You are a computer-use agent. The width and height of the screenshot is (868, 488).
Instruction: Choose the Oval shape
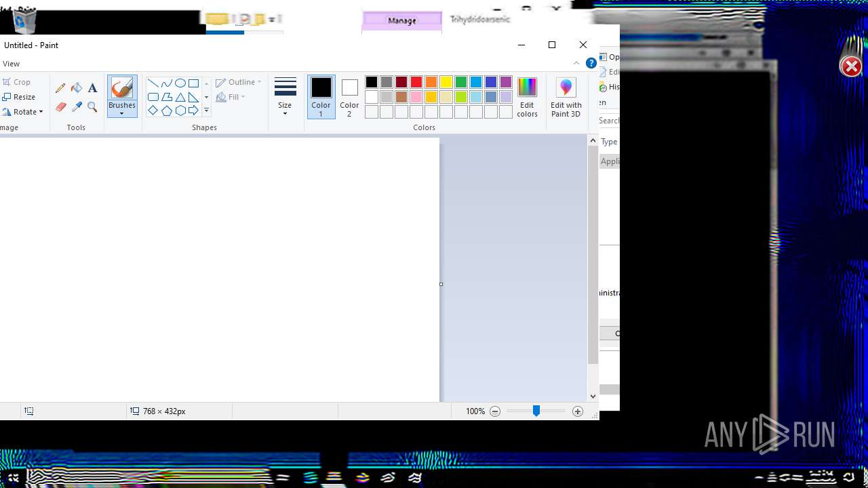point(180,83)
